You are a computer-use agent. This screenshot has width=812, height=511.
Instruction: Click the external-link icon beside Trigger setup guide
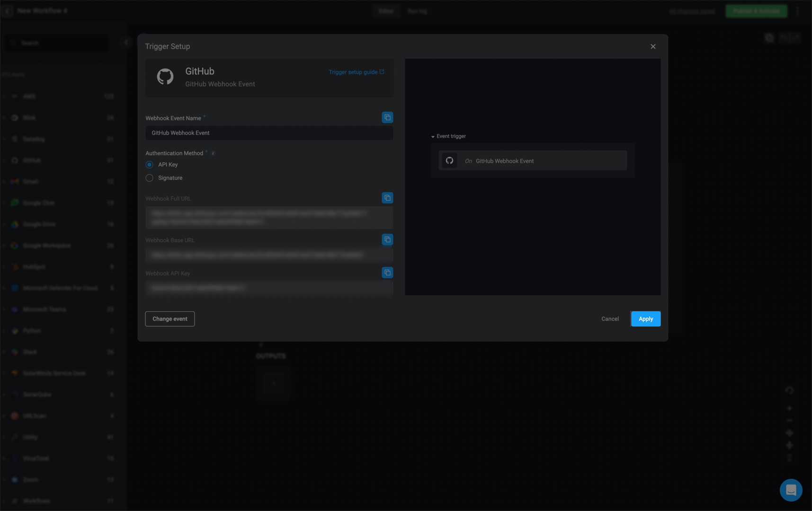382,72
